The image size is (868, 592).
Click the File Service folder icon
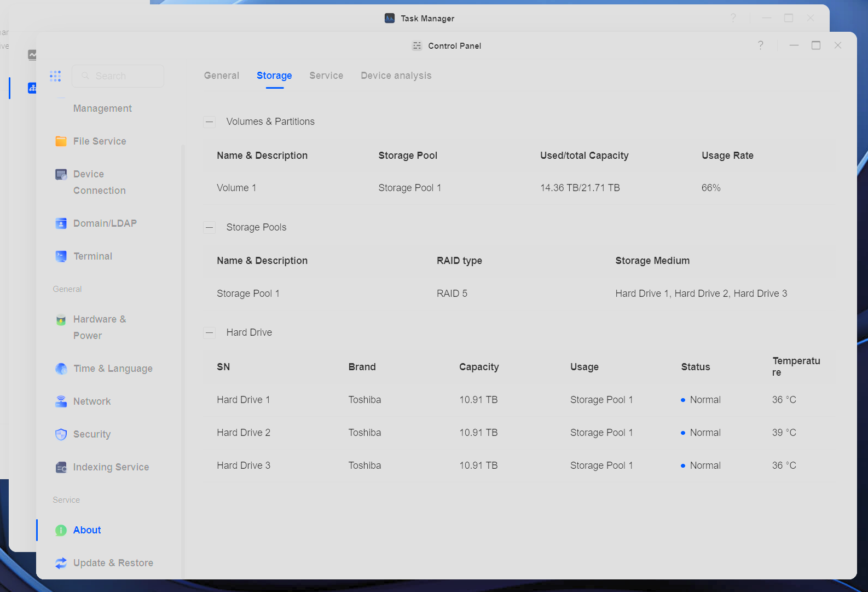point(61,141)
